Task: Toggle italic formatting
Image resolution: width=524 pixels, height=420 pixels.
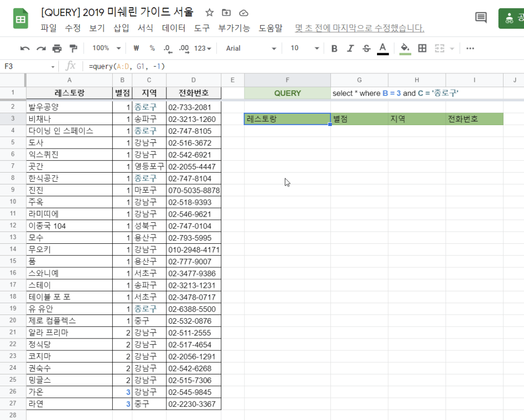Action: click(x=350, y=48)
